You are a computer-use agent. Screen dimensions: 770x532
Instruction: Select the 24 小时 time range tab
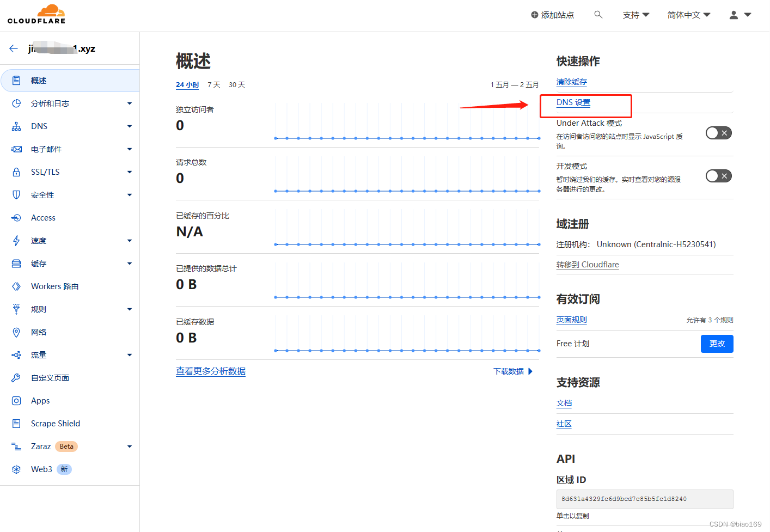(x=187, y=85)
